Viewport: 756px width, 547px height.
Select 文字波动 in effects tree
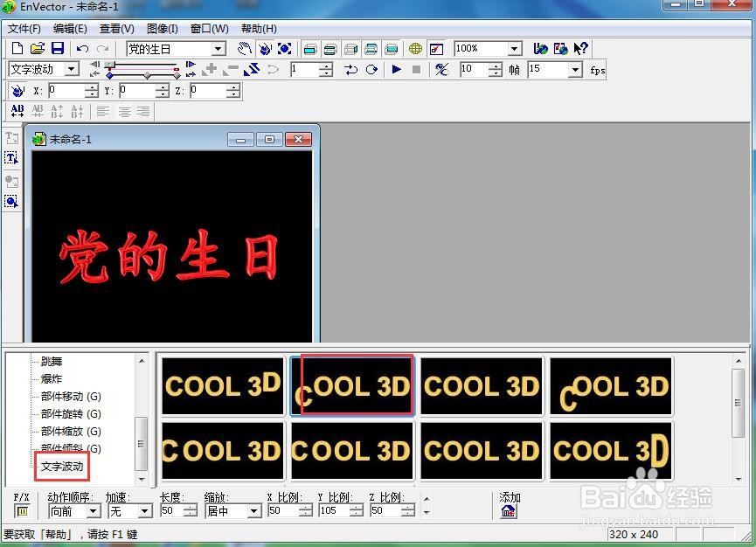62,466
